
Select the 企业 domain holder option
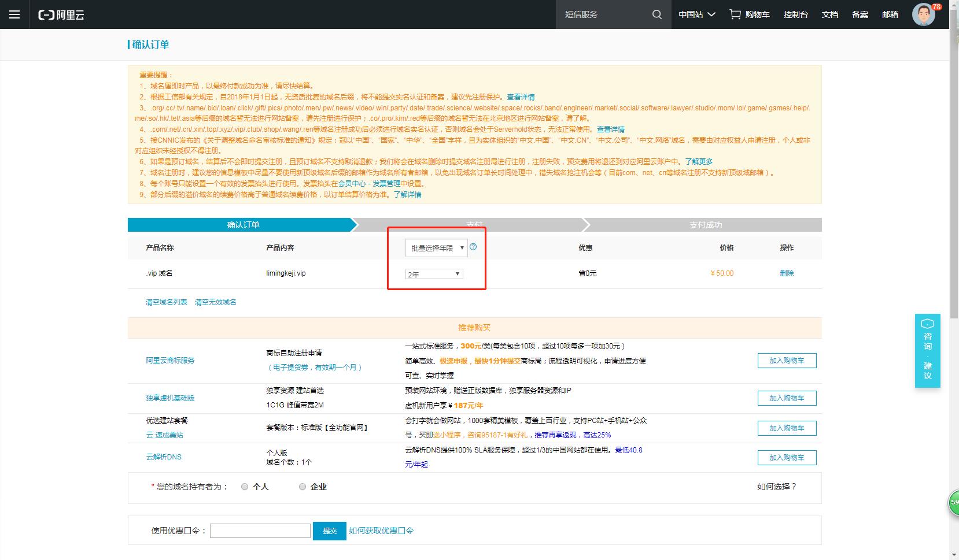[x=303, y=487]
